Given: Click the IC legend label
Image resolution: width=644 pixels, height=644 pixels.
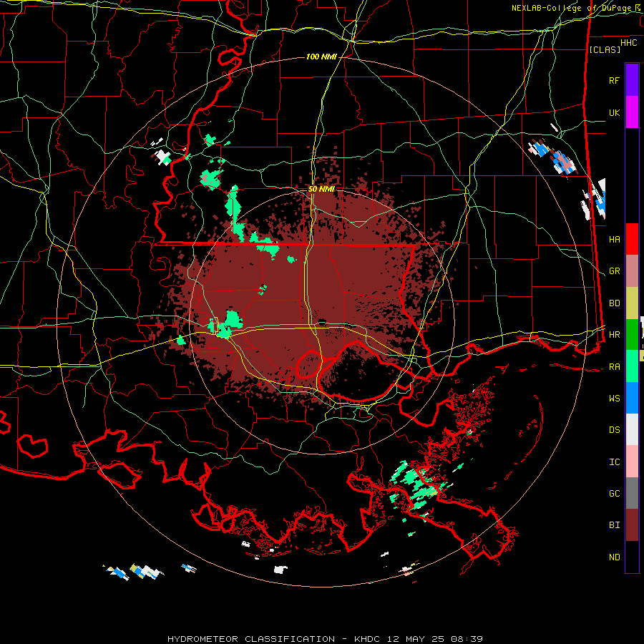Looking at the screenshot, I should [x=614, y=462].
